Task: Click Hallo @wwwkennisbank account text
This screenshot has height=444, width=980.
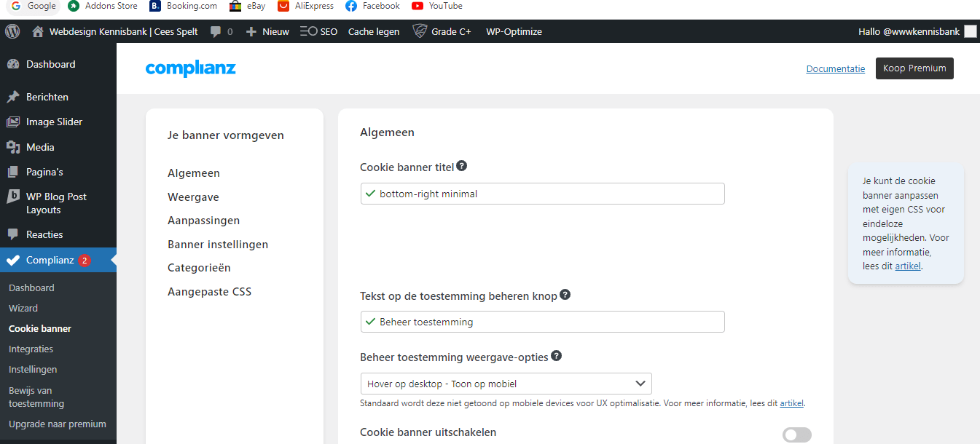Action: pyautogui.click(x=909, y=31)
